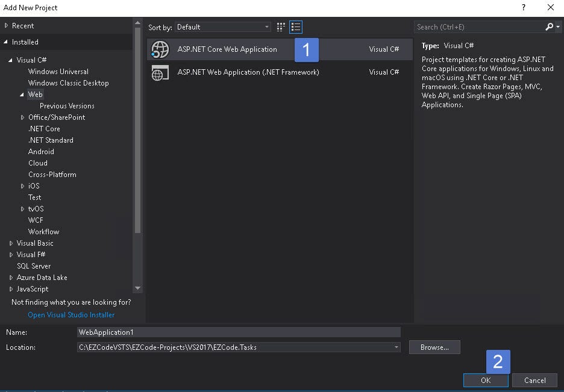This screenshot has width=564, height=392.
Task: Click the ASP.NET Web Application (.NET Framework) icon
Action: (160, 72)
